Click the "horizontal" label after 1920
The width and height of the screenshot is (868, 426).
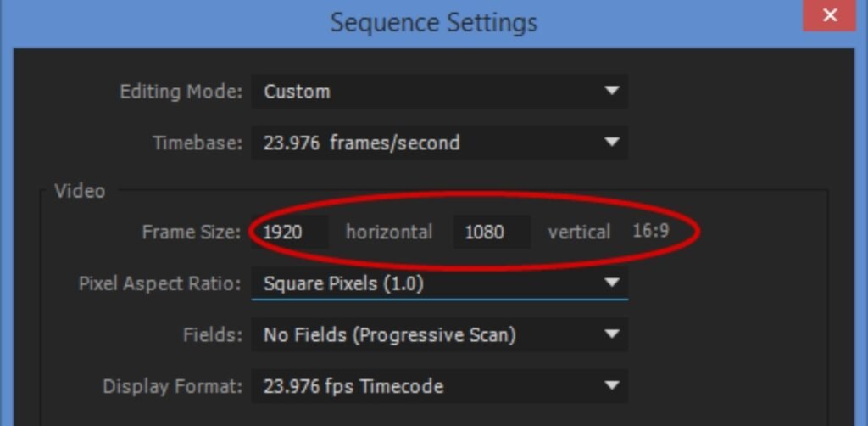coord(389,233)
